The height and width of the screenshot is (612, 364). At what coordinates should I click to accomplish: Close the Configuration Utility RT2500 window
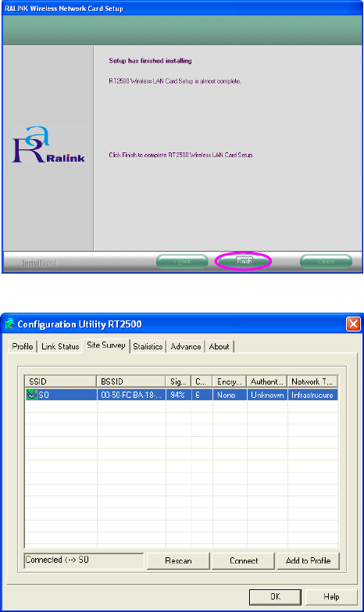point(354,324)
